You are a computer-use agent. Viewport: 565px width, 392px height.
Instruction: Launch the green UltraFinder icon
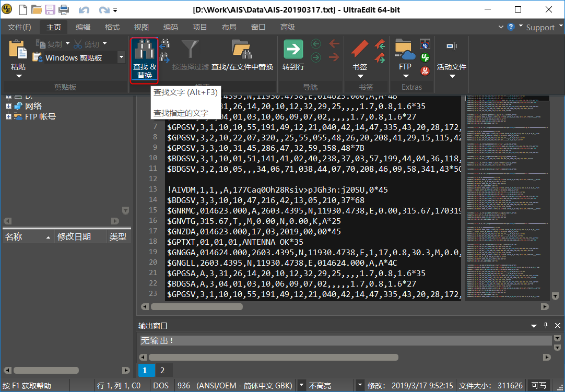click(425, 57)
